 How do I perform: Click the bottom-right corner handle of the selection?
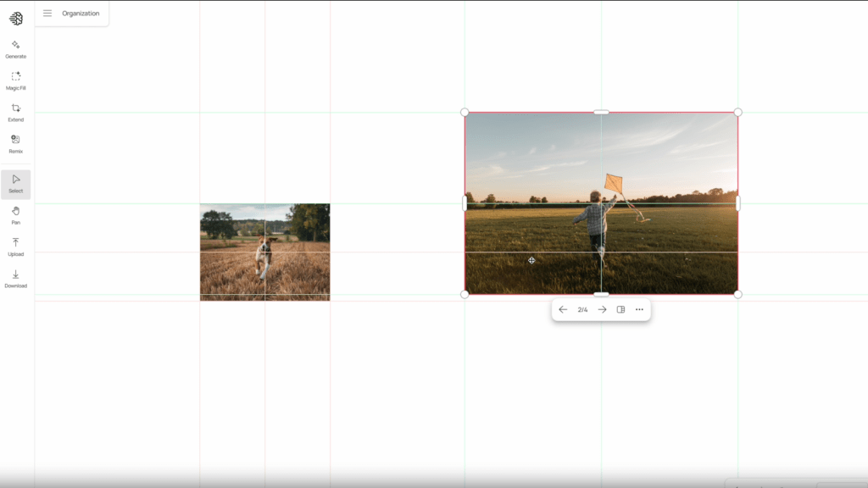tap(738, 294)
